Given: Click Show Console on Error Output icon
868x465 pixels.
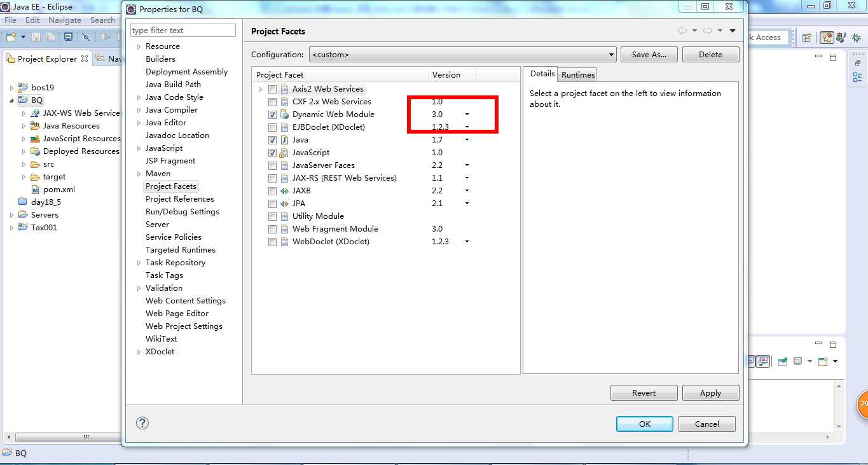Looking at the screenshot, I should point(763,361).
